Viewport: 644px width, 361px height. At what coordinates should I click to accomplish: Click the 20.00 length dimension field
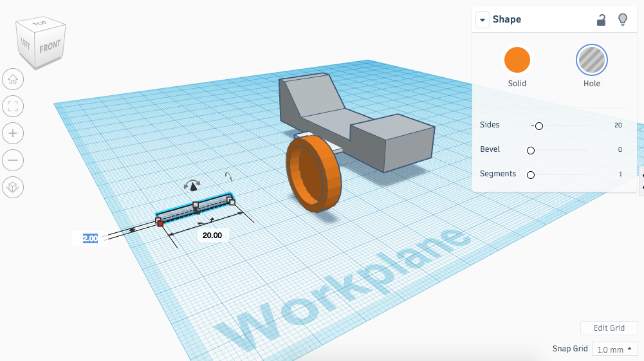point(212,236)
